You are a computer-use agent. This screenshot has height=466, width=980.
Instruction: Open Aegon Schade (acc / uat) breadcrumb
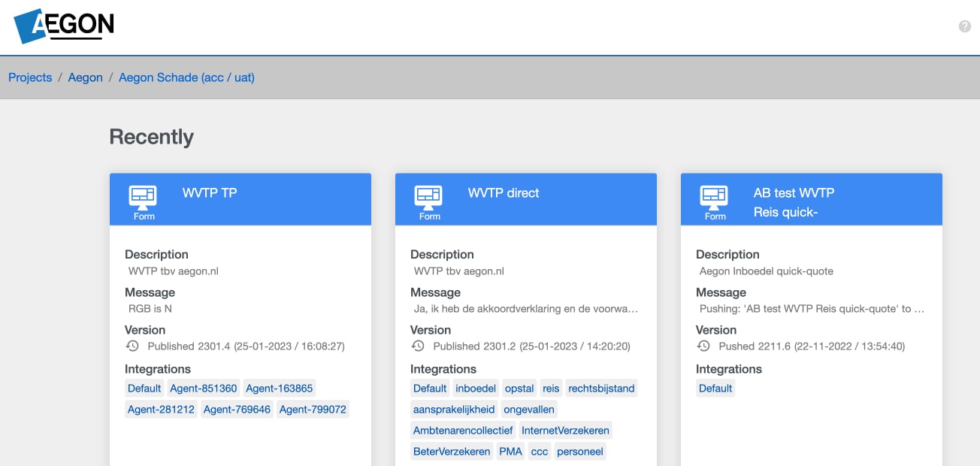click(186, 77)
